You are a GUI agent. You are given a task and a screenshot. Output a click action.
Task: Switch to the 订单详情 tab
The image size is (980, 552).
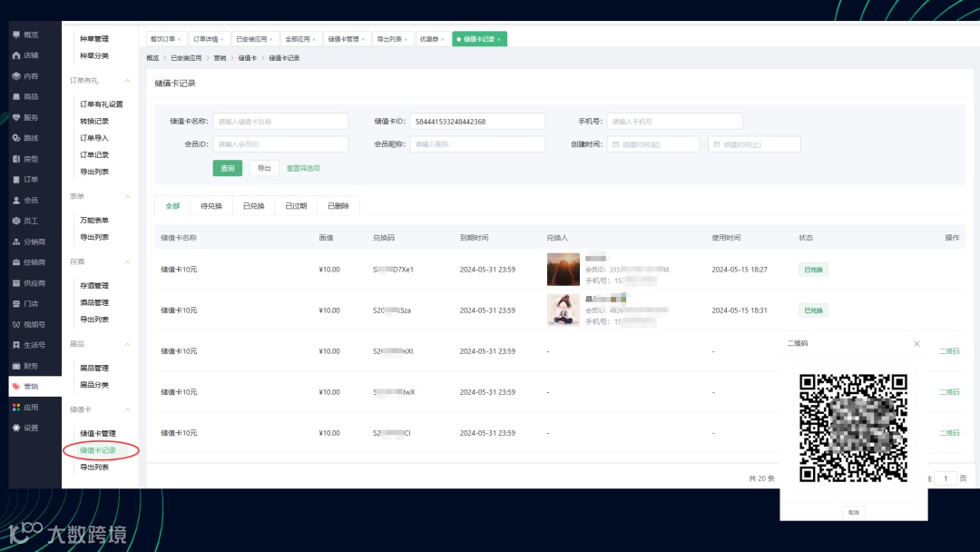pos(209,39)
